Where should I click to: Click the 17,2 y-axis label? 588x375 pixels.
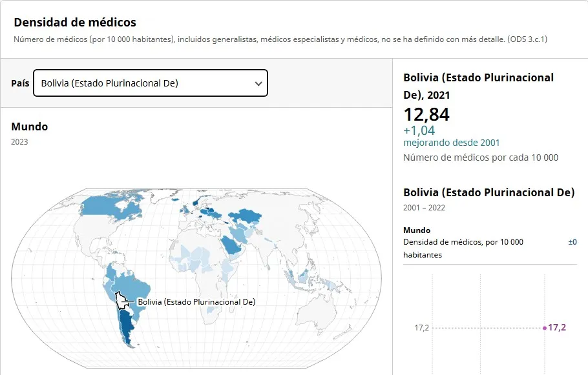point(421,328)
